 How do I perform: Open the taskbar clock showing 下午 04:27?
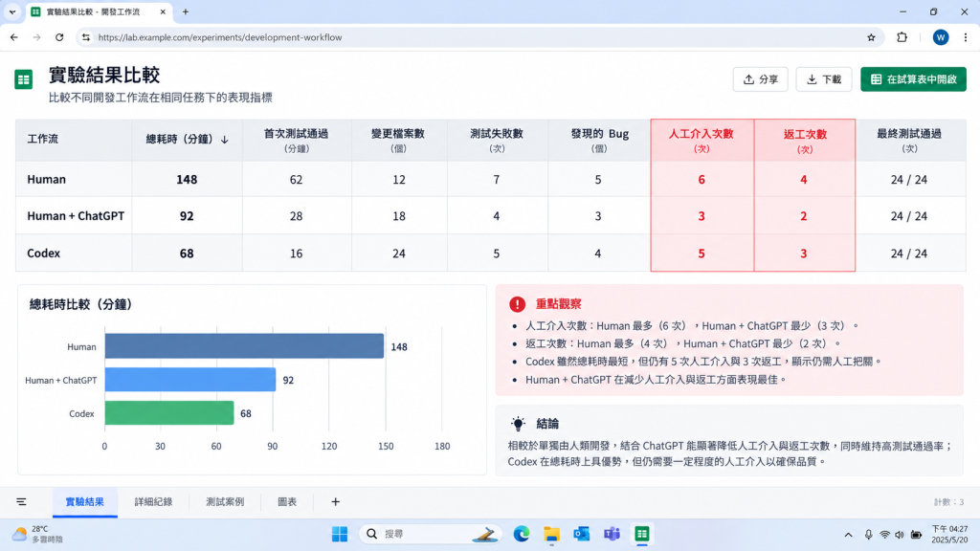point(949,534)
